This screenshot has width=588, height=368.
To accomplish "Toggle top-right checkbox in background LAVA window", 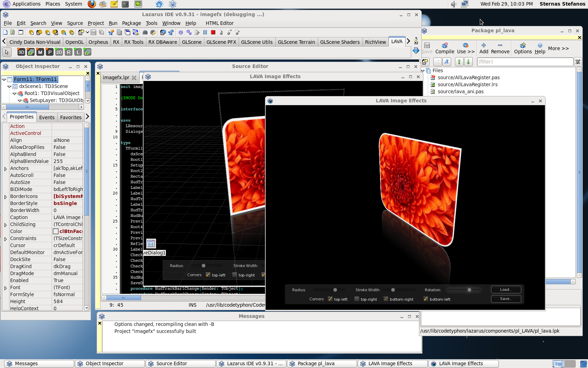I will 234,275.
